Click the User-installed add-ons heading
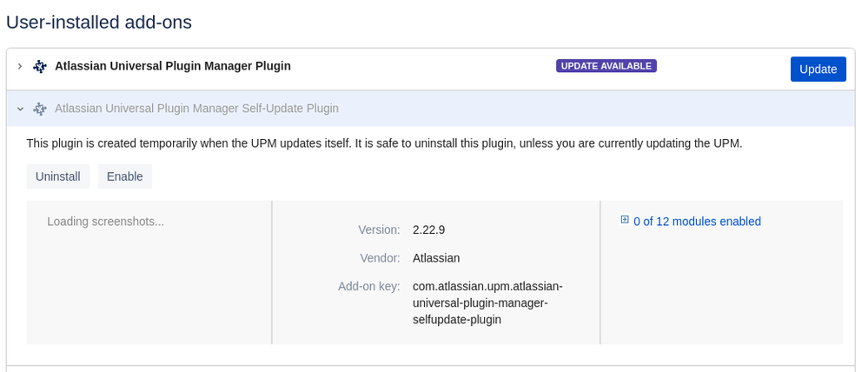 click(98, 23)
